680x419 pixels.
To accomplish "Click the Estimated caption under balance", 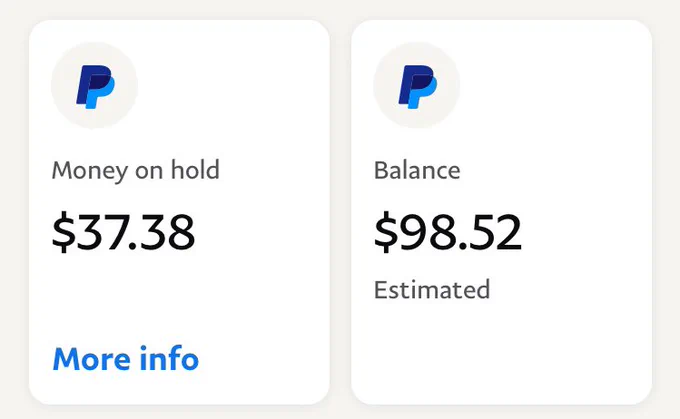I will pyautogui.click(x=432, y=290).
